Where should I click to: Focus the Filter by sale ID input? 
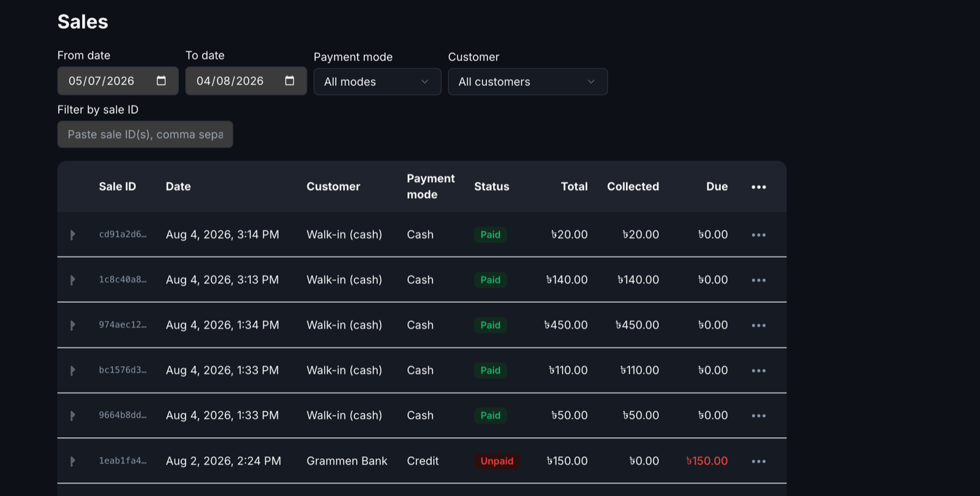pos(145,134)
